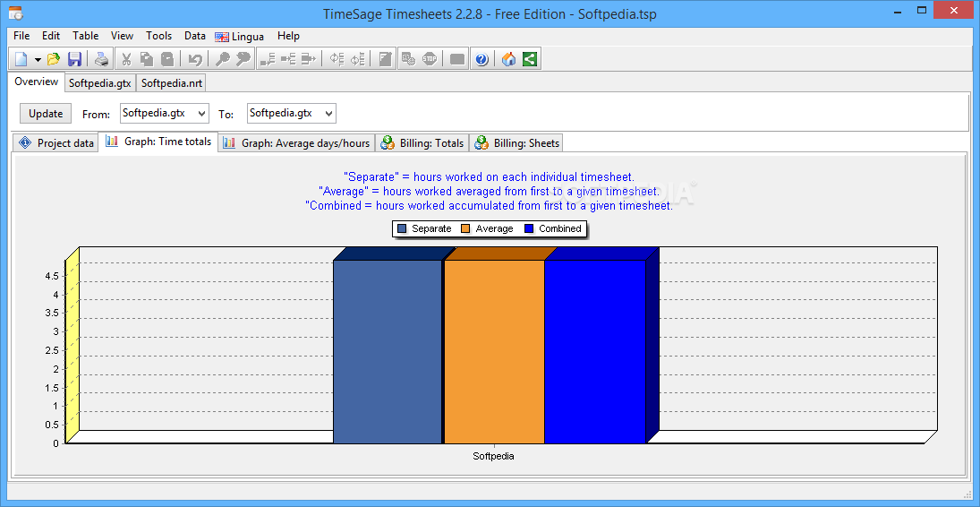Click the second row-insert tree icon
This screenshot has width=980, height=507.
pyautogui.click(x=288, y=59)
